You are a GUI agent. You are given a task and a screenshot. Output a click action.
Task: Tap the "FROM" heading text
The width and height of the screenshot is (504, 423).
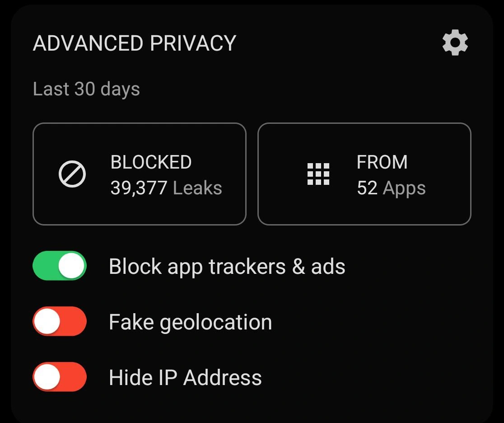[x=382, y=162]
